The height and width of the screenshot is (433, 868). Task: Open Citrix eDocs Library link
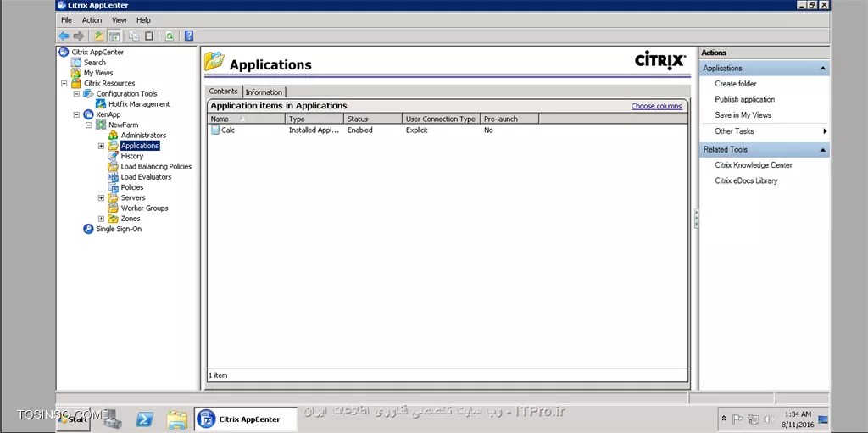click(x=746, y=180)
